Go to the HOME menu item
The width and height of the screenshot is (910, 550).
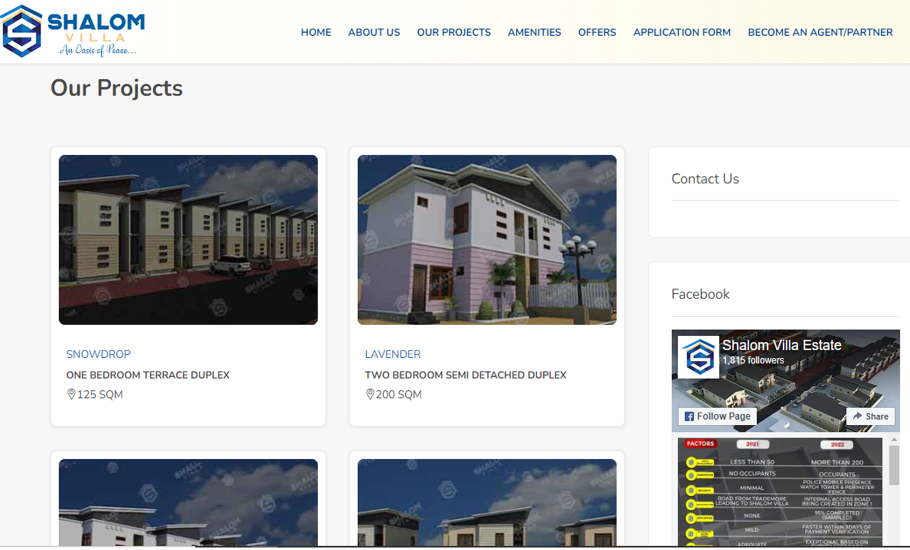316,32
